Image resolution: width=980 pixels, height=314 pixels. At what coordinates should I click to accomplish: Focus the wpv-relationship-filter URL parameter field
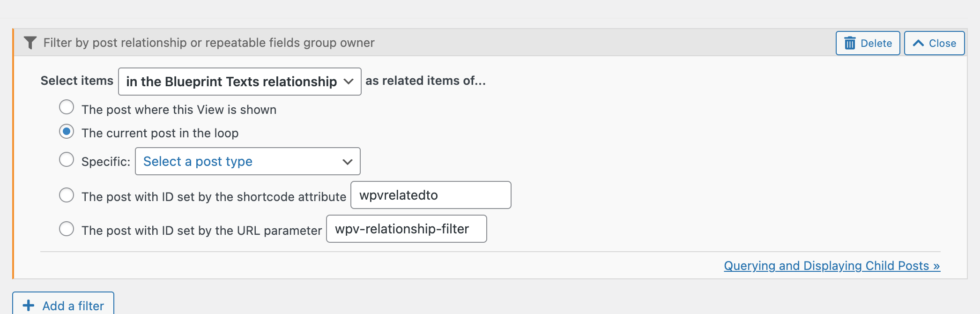pos(407,229)
